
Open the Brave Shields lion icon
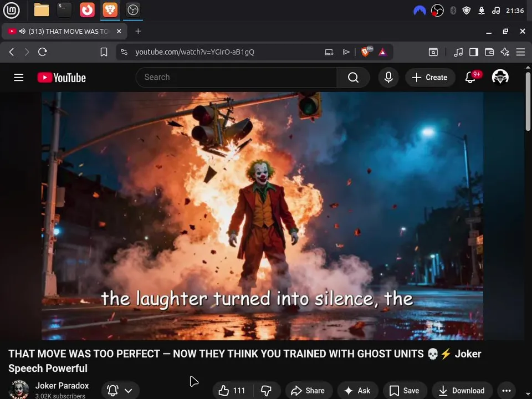[x=366, y=52]
